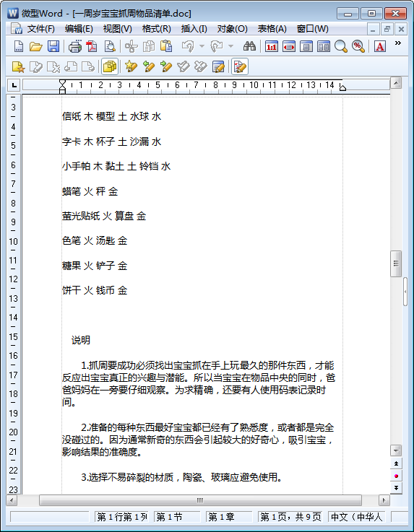Click the document with pencil icon
The image size is (414, 532).
pos(218,67)
